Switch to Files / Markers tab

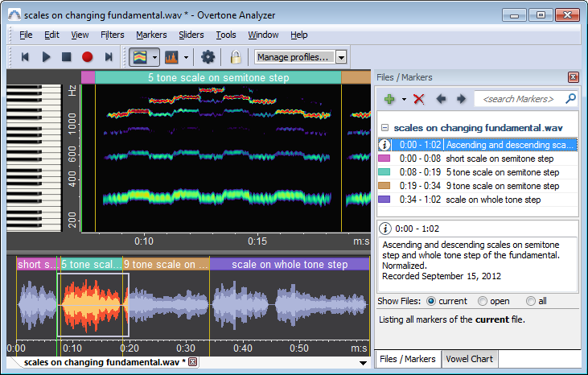(408, 359)
